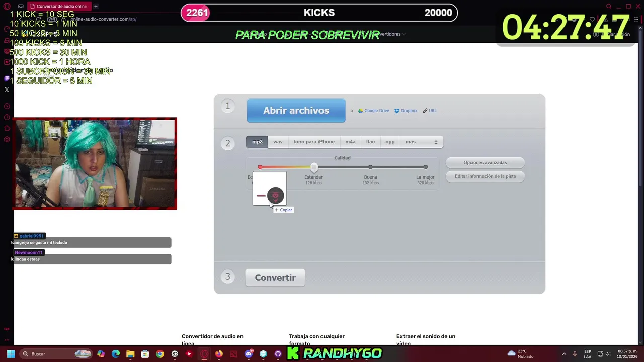Open the URL file source link
The height and width of the screenshot is (362, 644).
pos(430,111)
